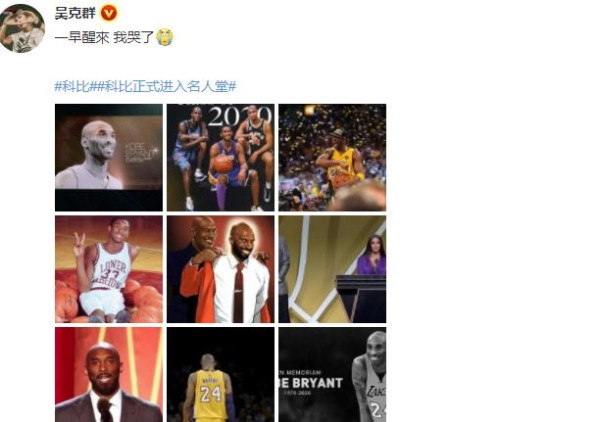Viewport: 600px width, 422px height.
Task: Click the crying emoji in the post
Action: (x=165, y=37)
